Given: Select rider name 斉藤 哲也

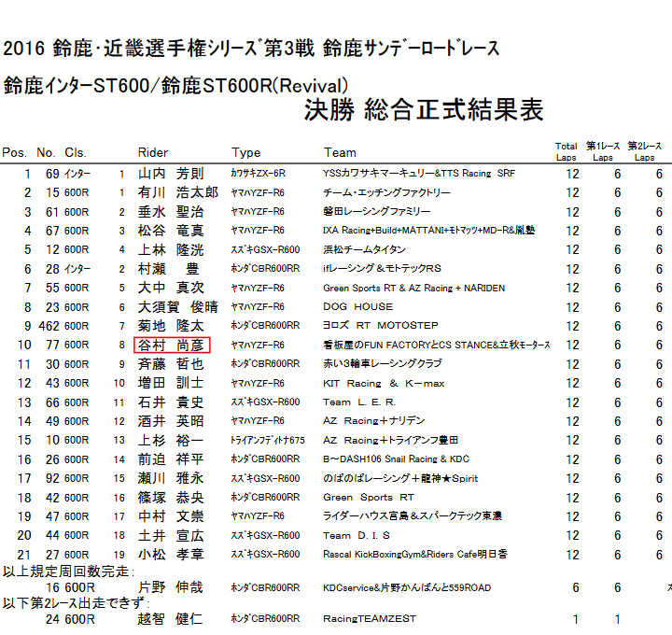Looking at the screenshot, I should click(171, 364).
